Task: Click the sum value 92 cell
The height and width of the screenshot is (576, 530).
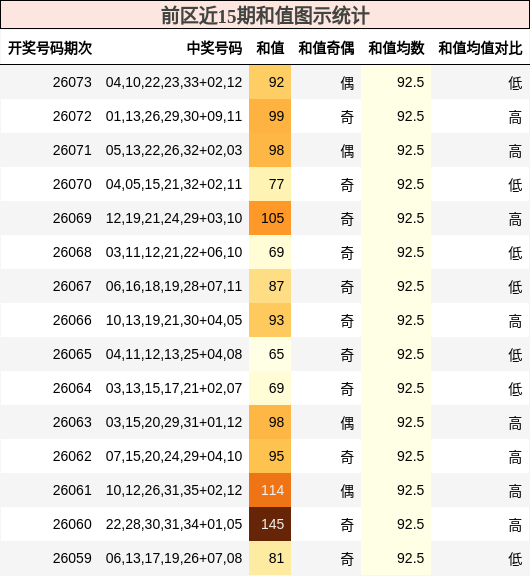Action: point(270,82)
